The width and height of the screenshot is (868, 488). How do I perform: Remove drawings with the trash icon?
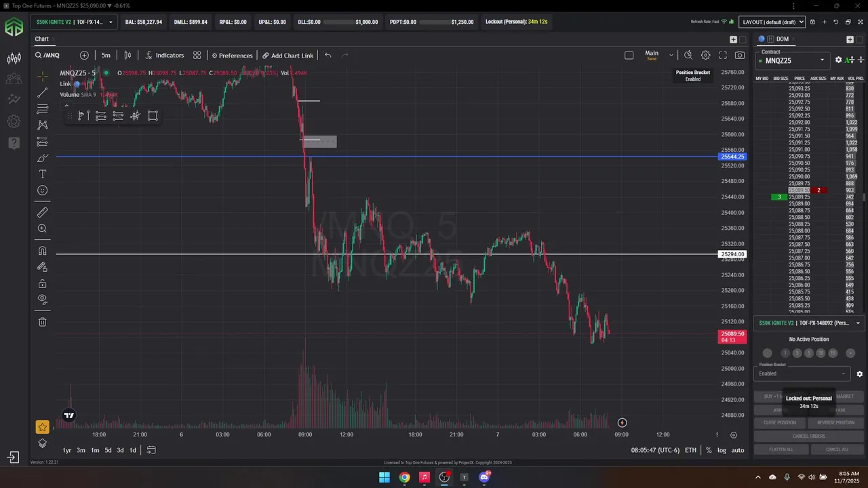42,322
